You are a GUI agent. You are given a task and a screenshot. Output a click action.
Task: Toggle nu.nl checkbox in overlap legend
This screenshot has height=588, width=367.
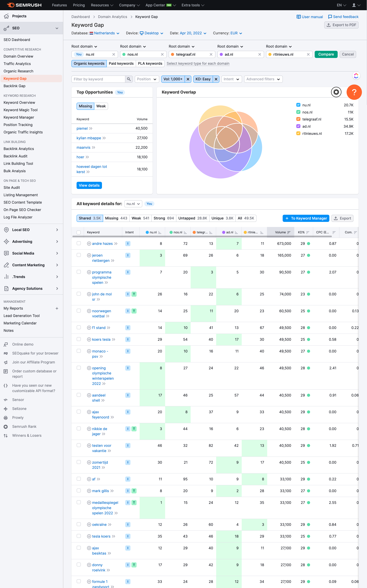(298, 105)
